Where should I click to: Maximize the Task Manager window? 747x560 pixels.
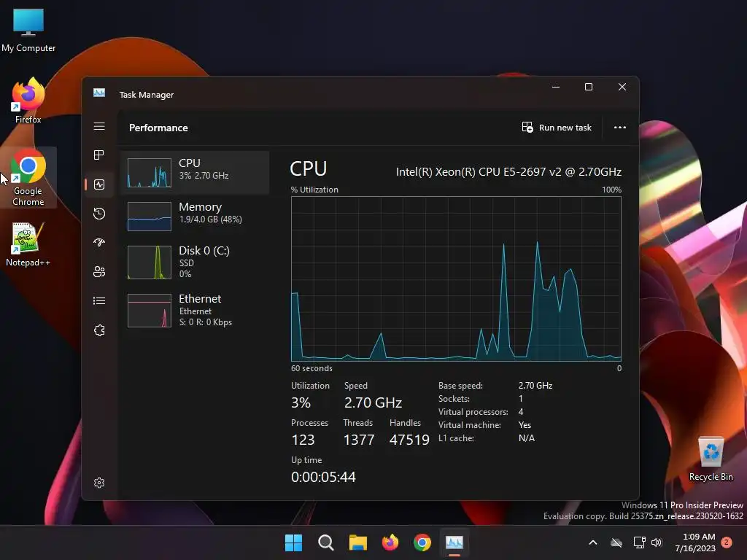point(589,87)
